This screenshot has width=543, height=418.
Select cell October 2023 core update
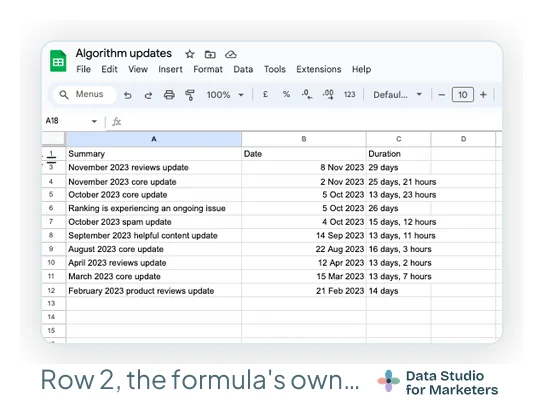pos(153,195)
